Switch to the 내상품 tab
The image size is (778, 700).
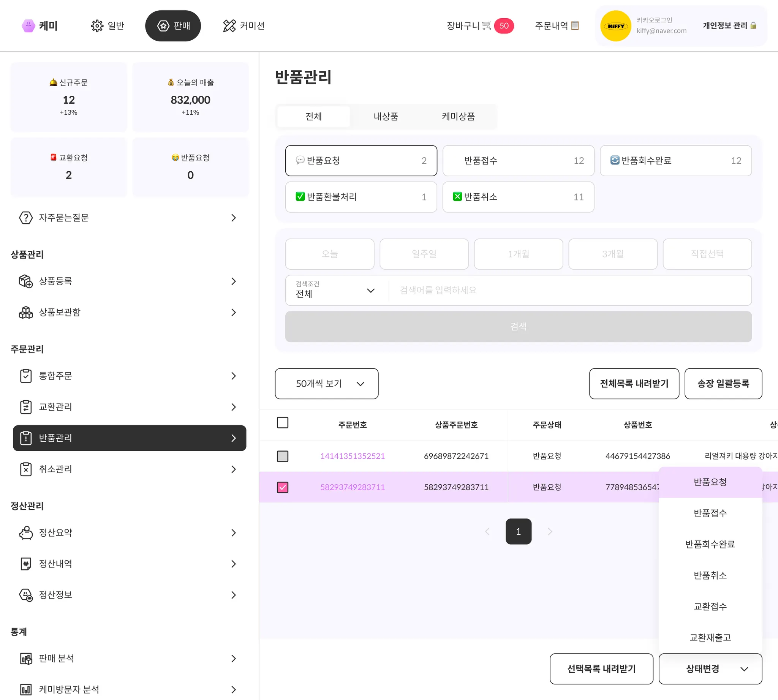(386, 117)
